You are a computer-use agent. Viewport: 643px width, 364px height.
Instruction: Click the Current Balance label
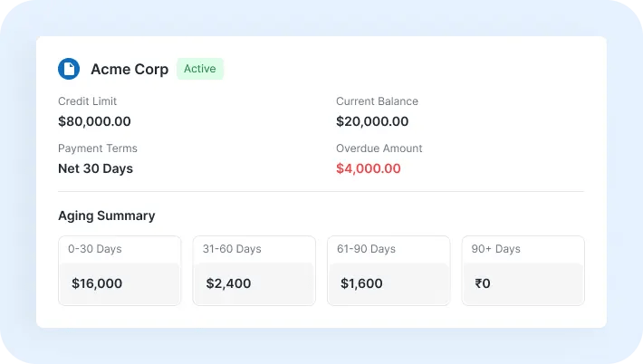click(377, 101)
